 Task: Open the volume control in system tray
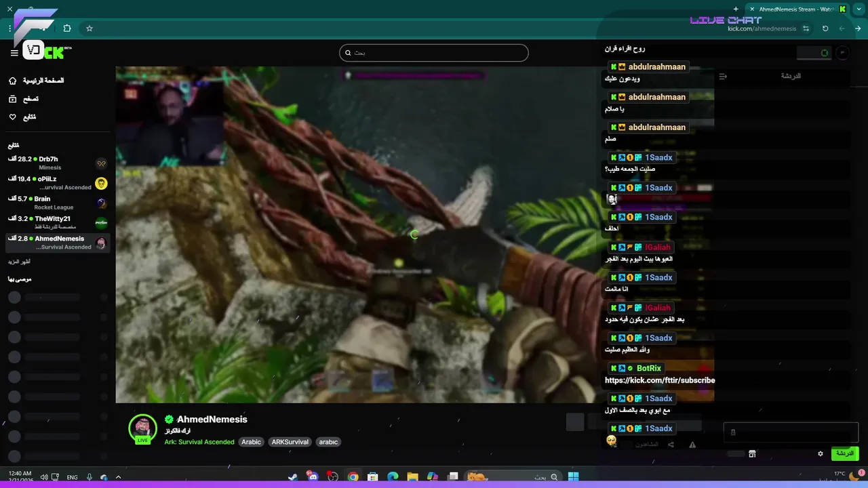[44, 477]
